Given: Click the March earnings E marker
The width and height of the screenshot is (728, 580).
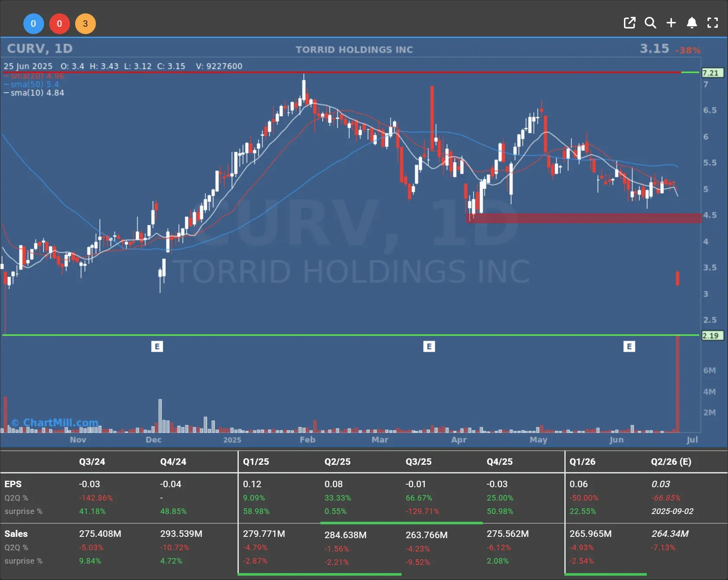Looking at the screenshot, I should click(x=429, y=347).
